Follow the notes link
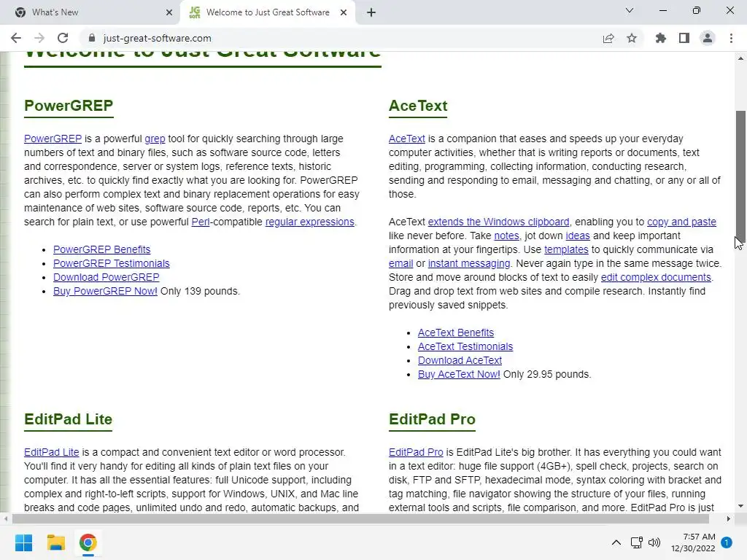 506,236
